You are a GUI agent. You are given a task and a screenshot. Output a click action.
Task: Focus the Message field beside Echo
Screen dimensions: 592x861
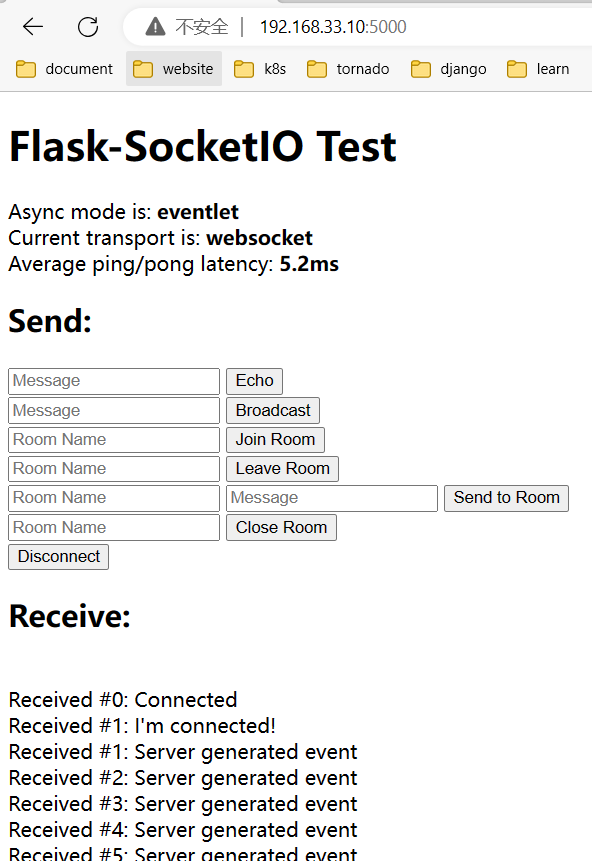tap(113, 380)
